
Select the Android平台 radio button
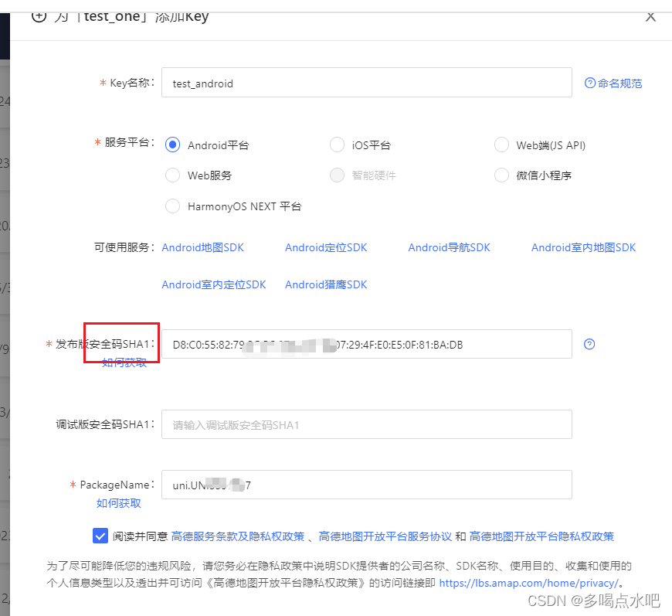pos(173,145)
